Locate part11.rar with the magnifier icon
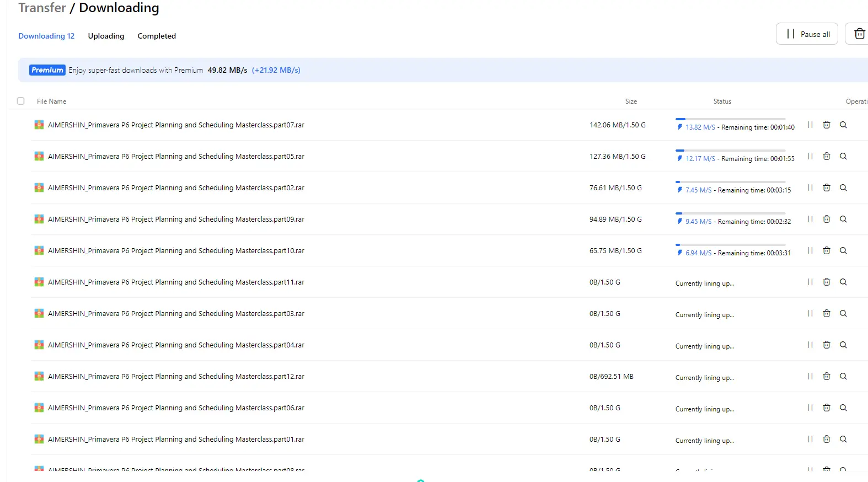868x482 pixels. 843,282
